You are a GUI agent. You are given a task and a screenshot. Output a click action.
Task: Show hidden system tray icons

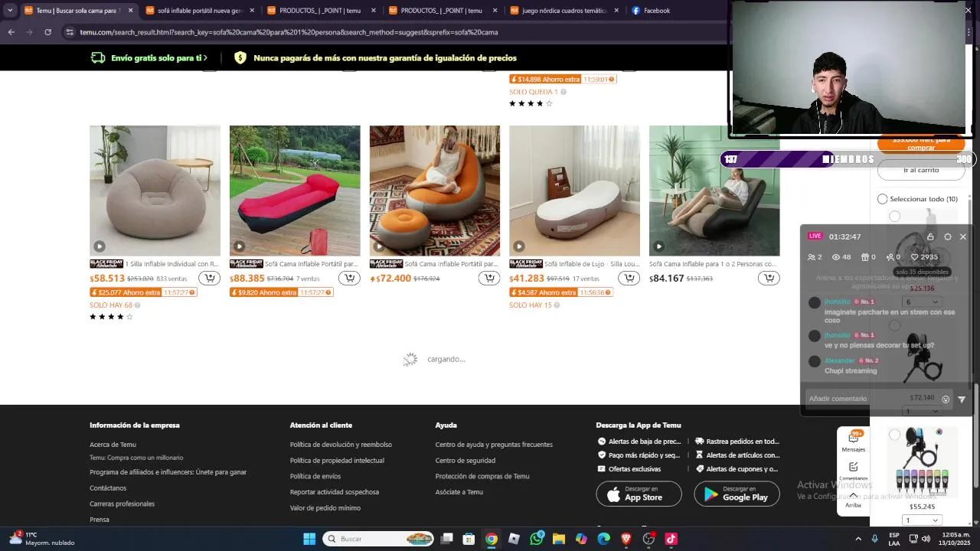(x=857, y=539)
